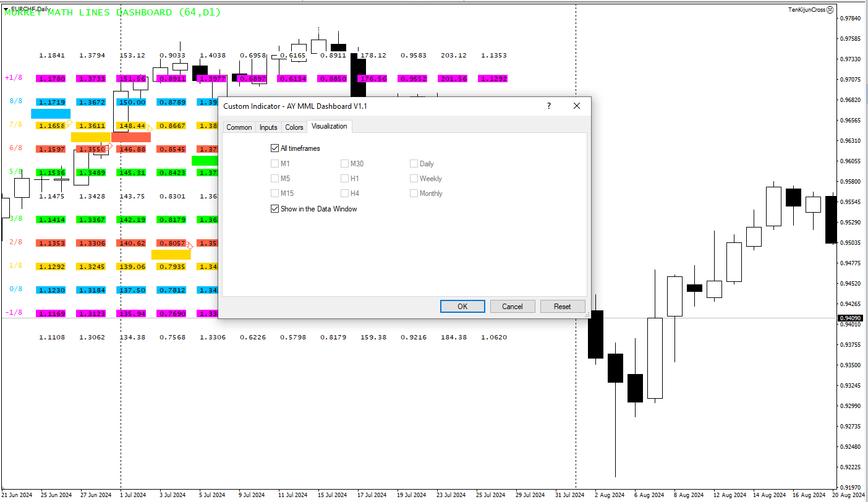Viewport: 868px width, 502px height.
Task: Click the sad-face icon beside TenKijunCross
Action: [830, 10]
